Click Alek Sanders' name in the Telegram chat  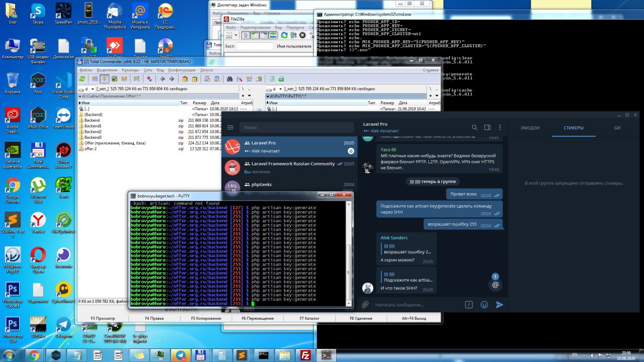pyautogui.click(x=394, y=237)
